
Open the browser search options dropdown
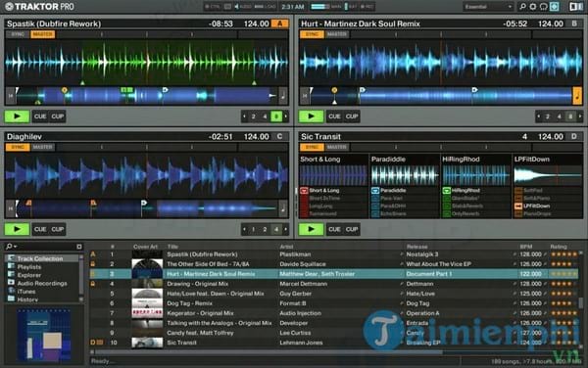point(11,247)
